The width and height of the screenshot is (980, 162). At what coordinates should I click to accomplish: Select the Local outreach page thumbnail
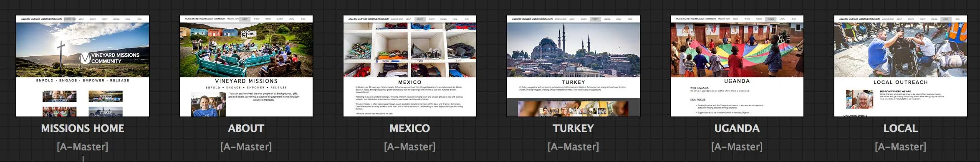901,66
